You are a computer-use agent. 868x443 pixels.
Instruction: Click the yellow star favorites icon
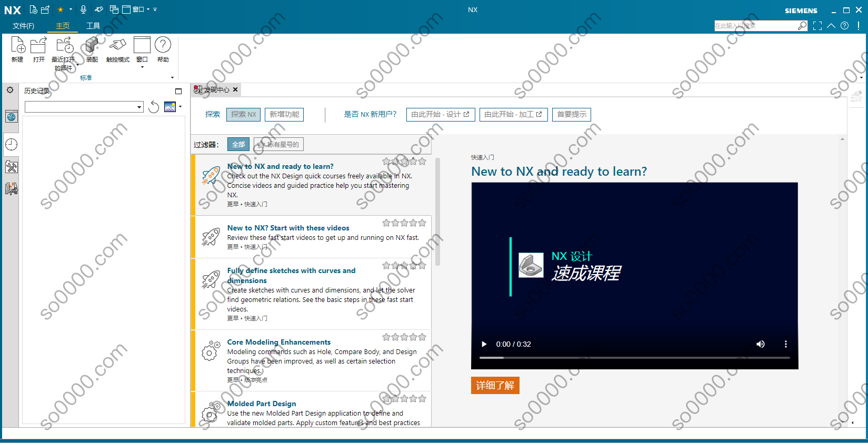(61, 9)
